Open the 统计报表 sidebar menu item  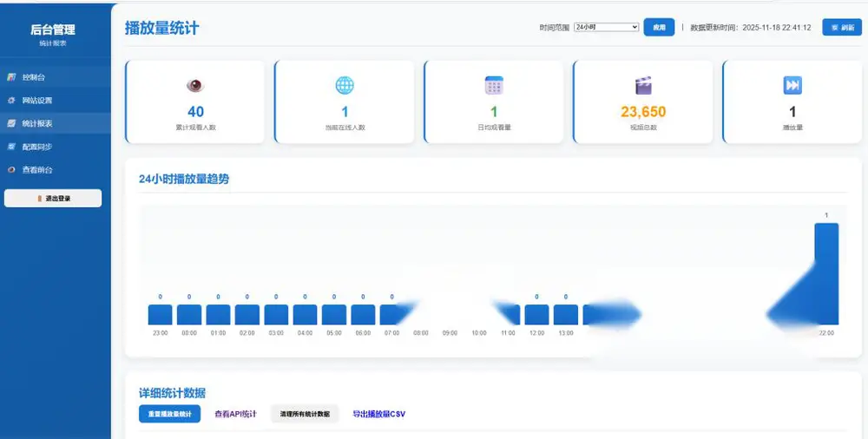[56, 123]
